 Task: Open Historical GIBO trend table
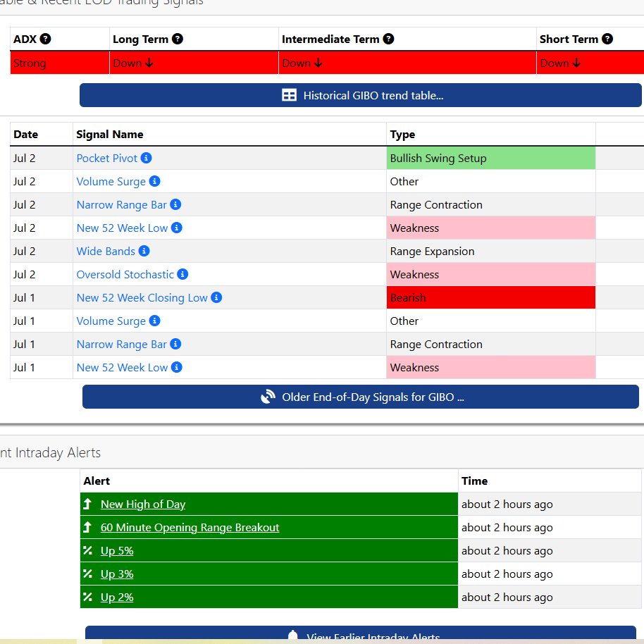pyautogui.click(x=361, y=95)
